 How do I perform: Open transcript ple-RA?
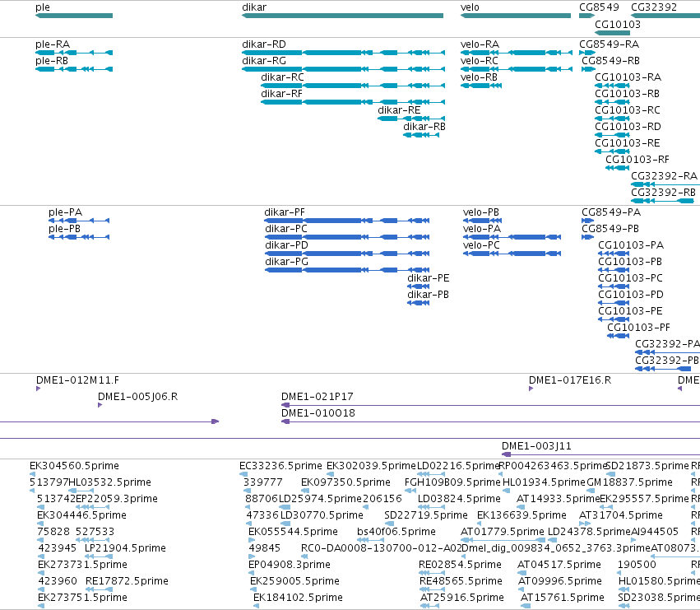[53, 44]
